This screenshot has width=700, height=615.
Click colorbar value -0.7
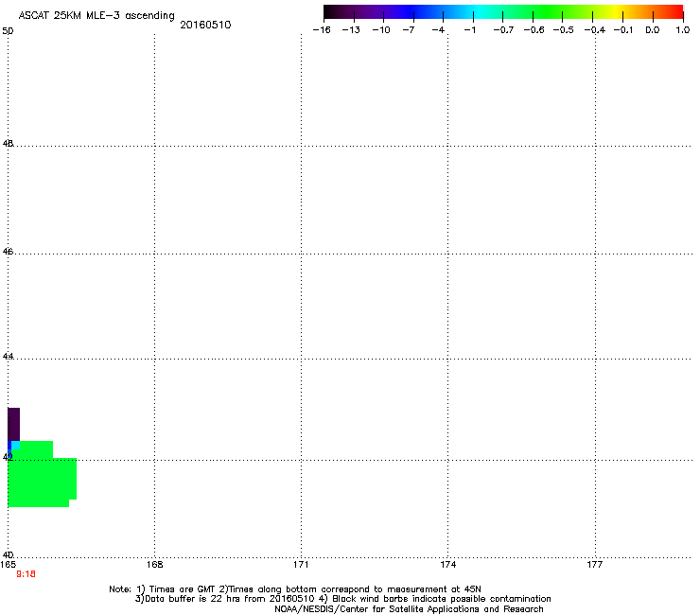503,30
